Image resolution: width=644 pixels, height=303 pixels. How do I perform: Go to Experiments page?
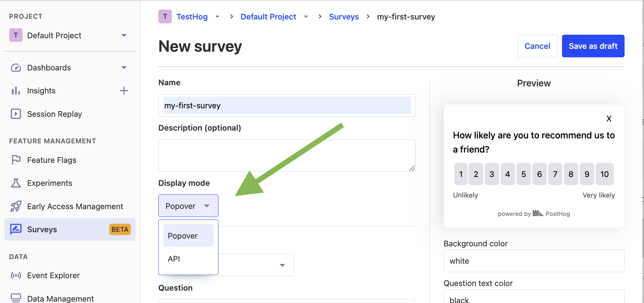pyautogui.click(x=49, y=183)
